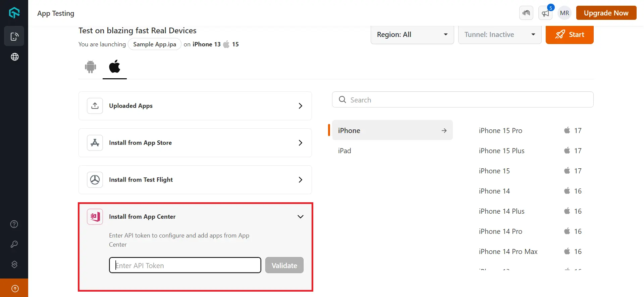Select iPad device category
The height and width of the screenshot is (297, 644).
pyautogui.click(x=344, y=151)
